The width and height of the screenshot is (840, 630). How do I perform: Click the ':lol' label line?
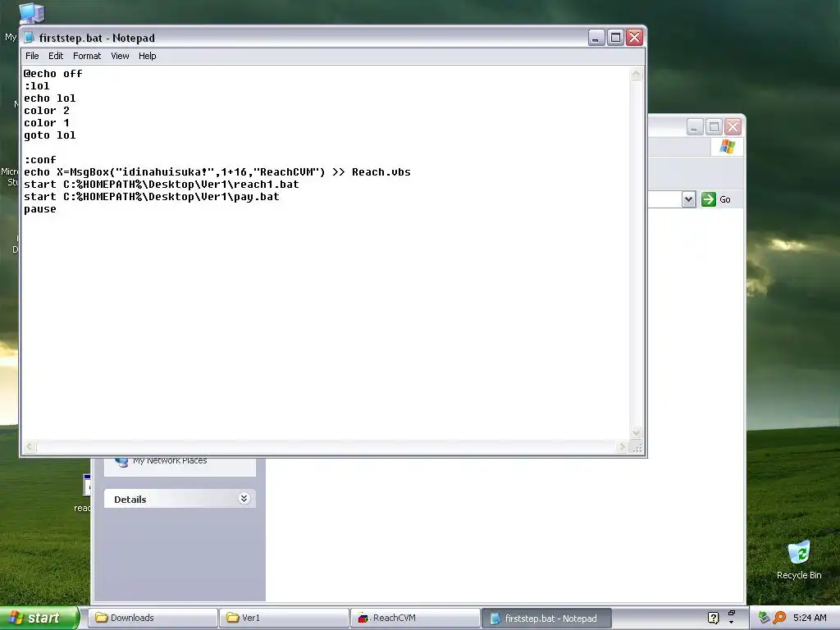(x=36, y=86)
